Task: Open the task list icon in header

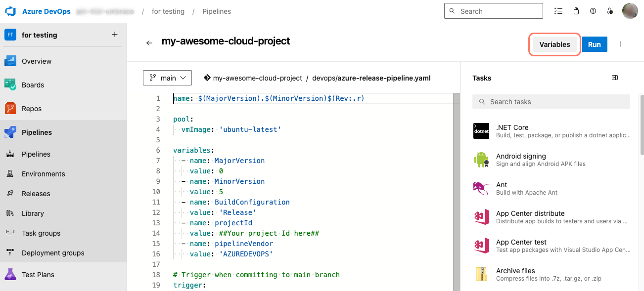Action: click(558, 11)
